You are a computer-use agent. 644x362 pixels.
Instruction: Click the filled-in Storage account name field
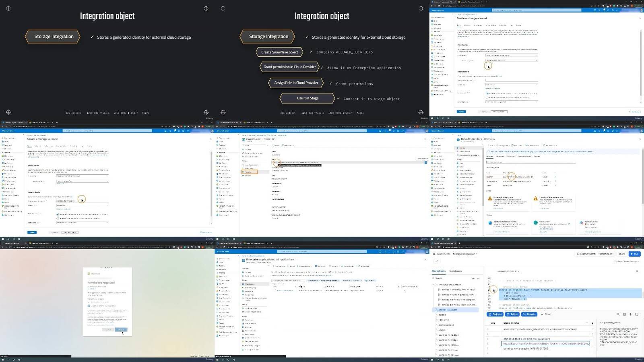82,201
